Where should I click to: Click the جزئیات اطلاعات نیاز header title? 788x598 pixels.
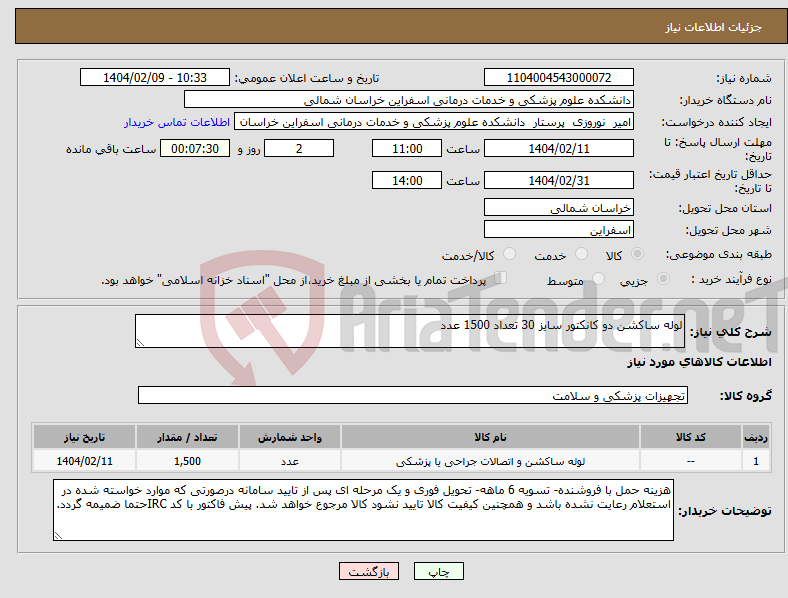pos(713,27)
